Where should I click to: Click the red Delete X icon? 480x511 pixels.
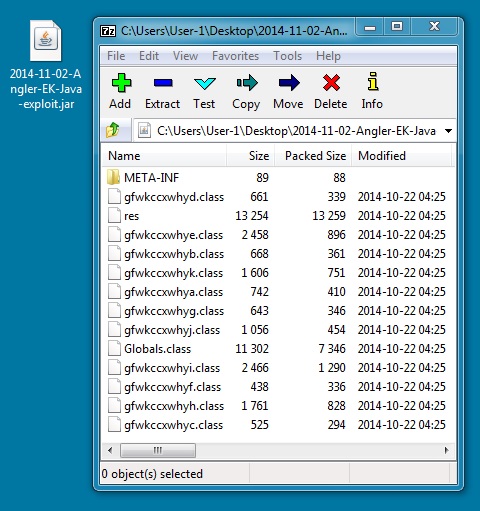click(x=331, y=82)
